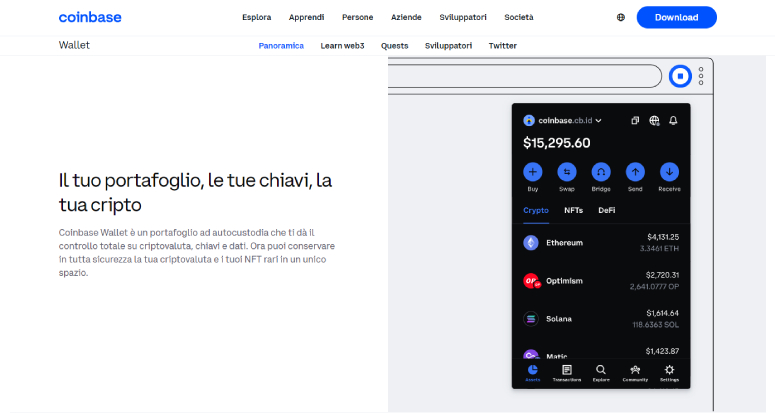Screen dimensions: 775x413
Task: Click Solana value $1,614.64
Action: [x=662, y=313]
